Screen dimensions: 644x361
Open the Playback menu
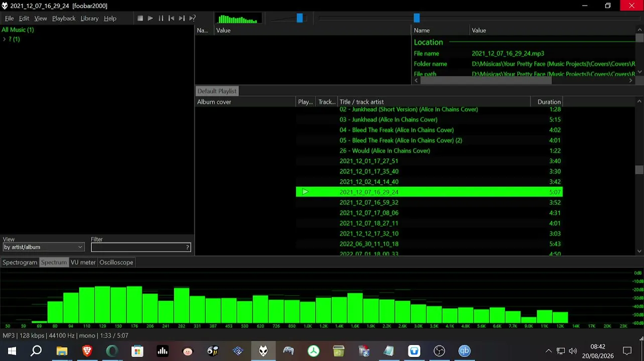pos(64,19)
